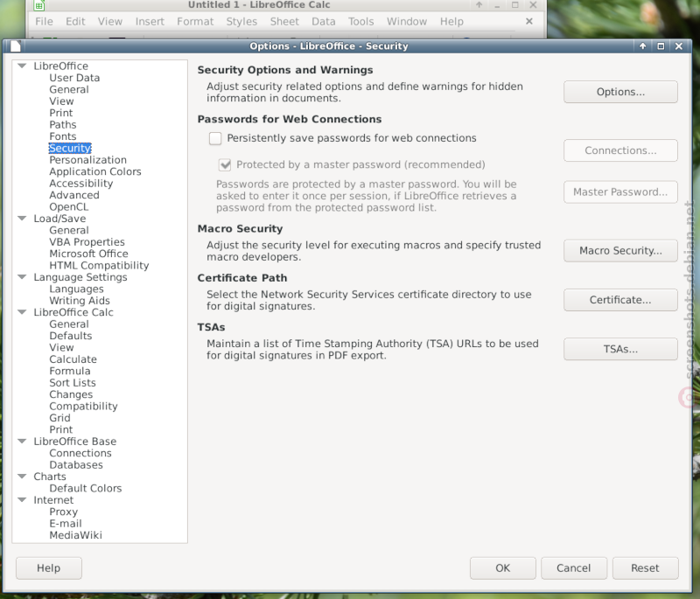Open the Tools menu in Calc
The width and height of the screenshot is (700, 599).
coord(360,21)
